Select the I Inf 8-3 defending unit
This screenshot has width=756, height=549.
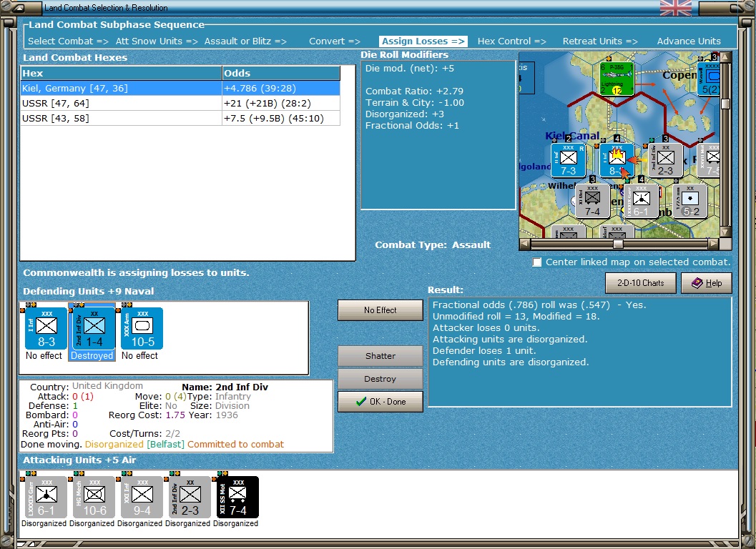pos(46,328)
